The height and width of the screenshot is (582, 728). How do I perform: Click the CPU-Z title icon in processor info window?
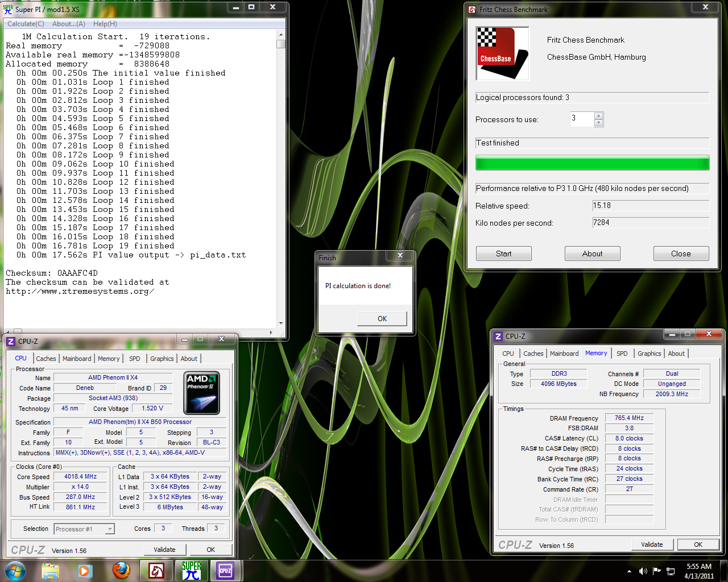(11, 341)
